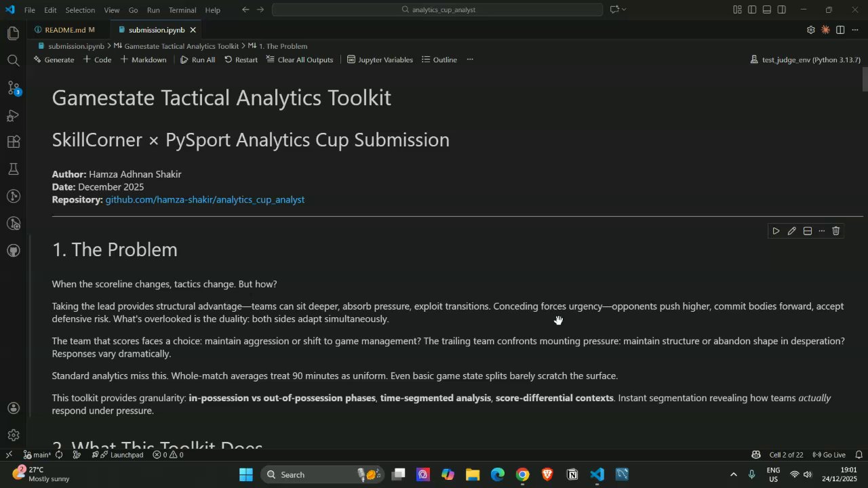
Task: Click the main branch in status bar
Action: [x=37, y=455]
